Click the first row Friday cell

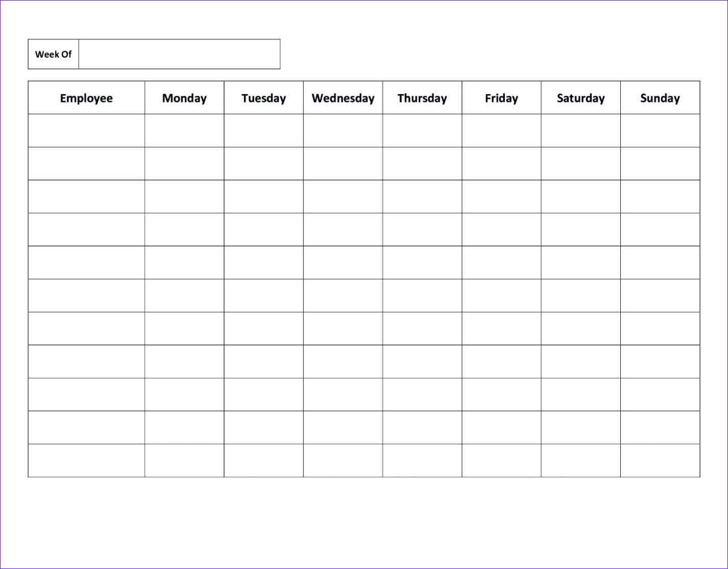501,130
